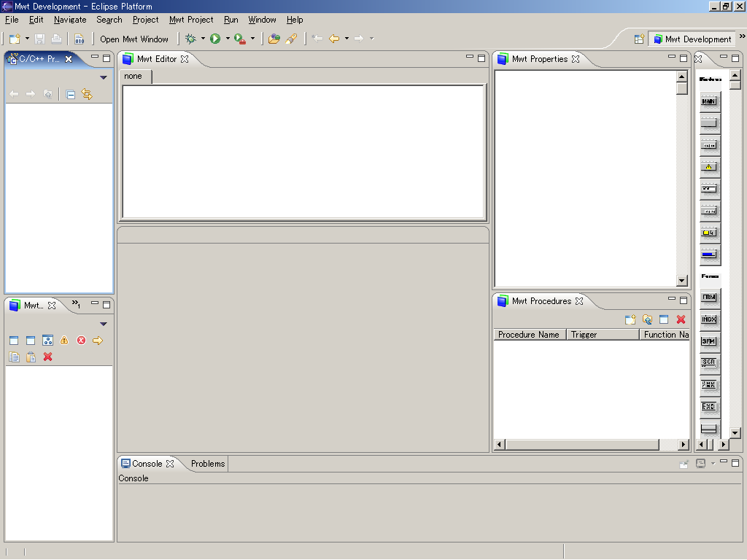747x560 pixels.
Task: Open the console selection dropdown arrow
Action: click(x=713, y=463)
